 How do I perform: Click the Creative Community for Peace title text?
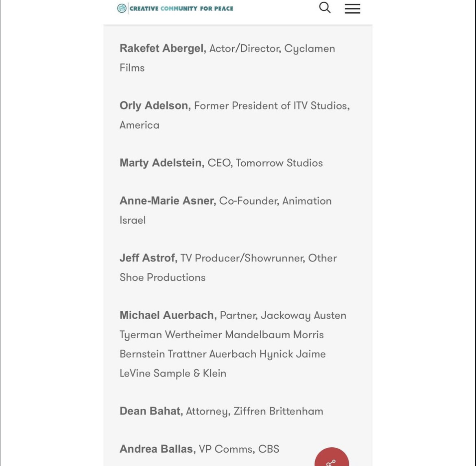point(181,9)
